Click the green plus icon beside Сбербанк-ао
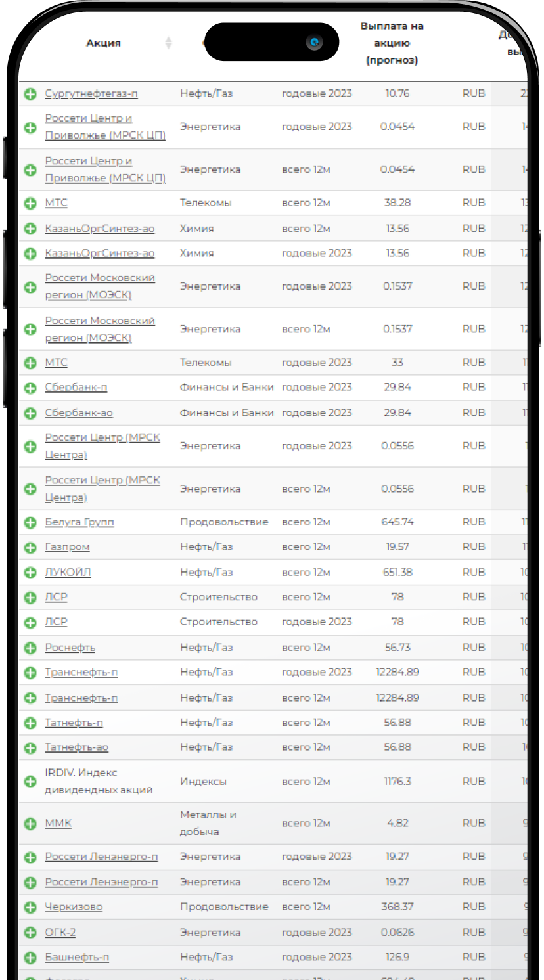The width and height of the screenshot is (544, 980). pos(30,414)
